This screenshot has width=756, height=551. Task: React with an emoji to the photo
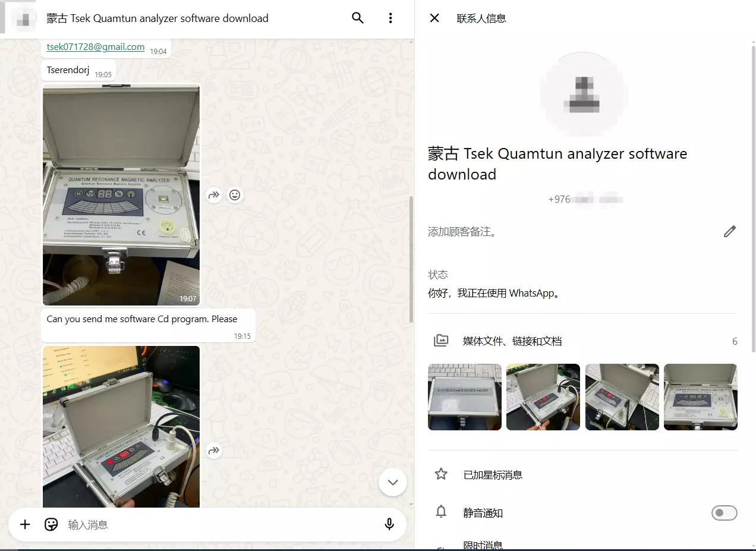(235, 194)
